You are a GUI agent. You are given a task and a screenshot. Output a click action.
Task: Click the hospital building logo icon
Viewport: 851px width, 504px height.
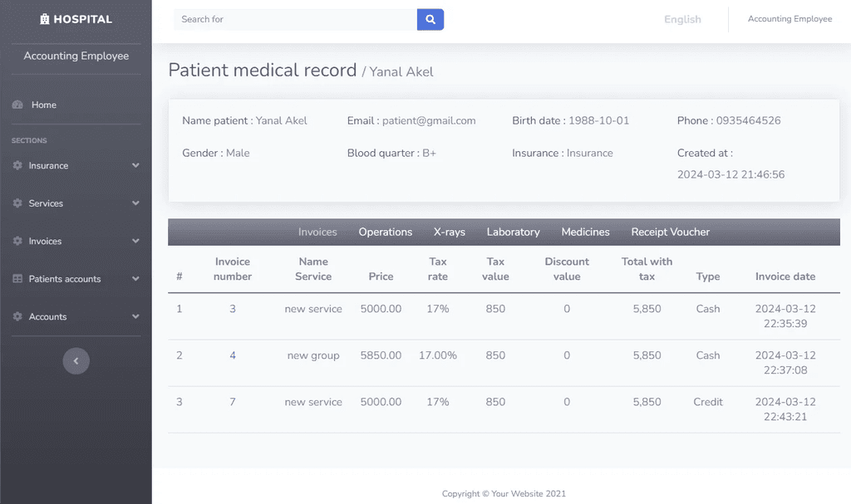point(45,20)
